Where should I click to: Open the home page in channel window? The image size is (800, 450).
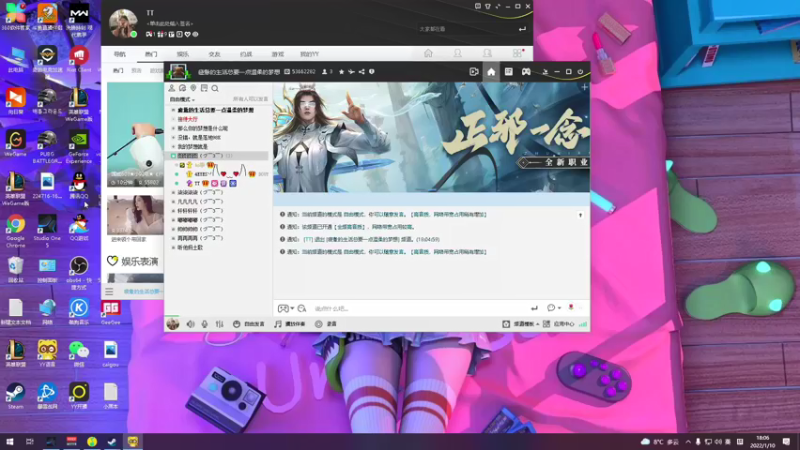(x=491, y=72)
